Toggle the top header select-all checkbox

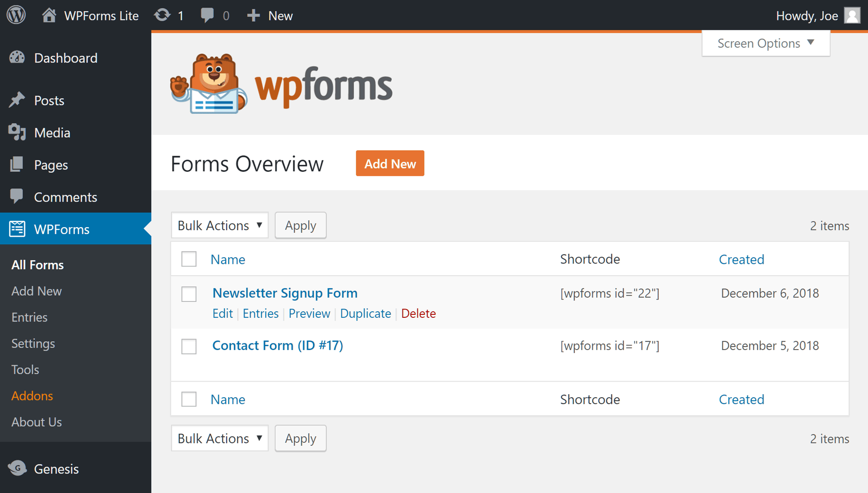pyautogui.click(x=189, y=258)
